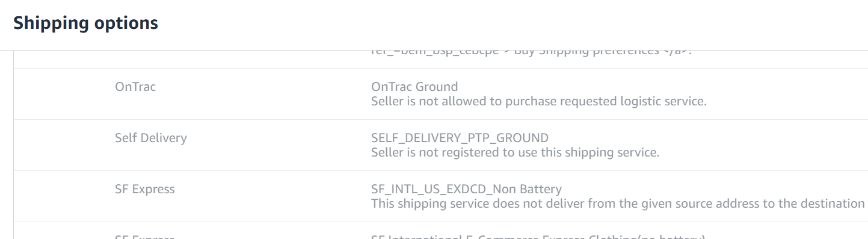The height and width of the screenshot is (239, 868).
Task: Click the 'does not deliver from' message
Action: [618, 203]
